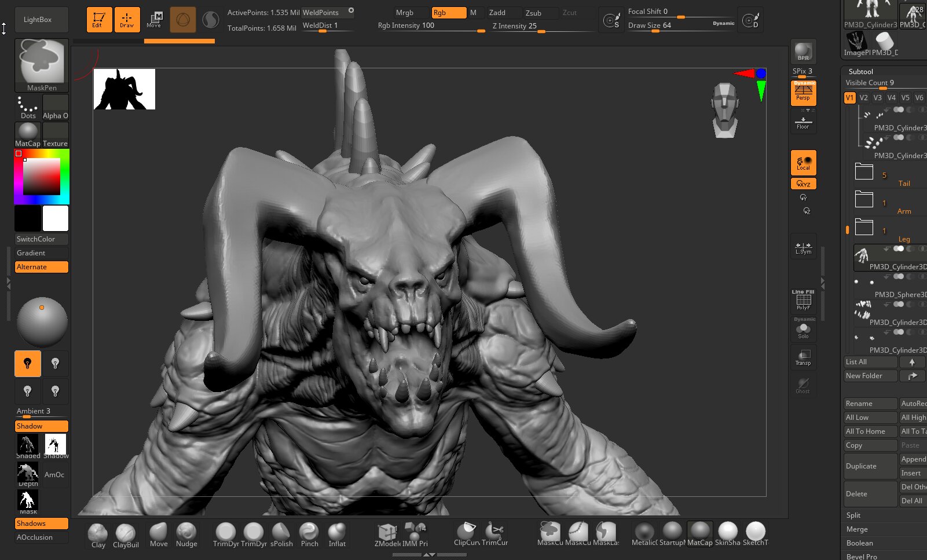Click the silhouette thumbnail in viewport

tap(124, 89)
